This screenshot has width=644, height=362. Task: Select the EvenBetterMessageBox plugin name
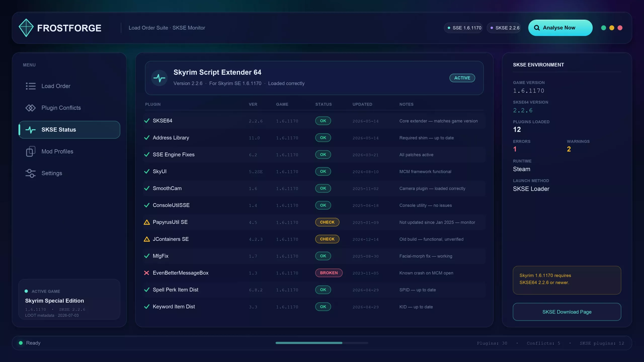click(x=181, y=273)
